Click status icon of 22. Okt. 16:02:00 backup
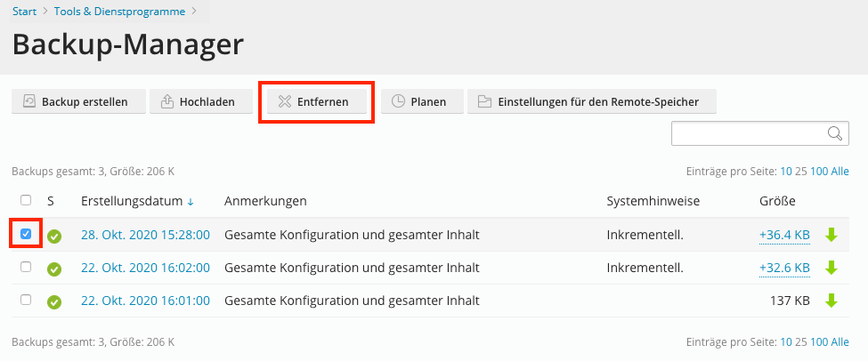868x361 pixels. 54,269
